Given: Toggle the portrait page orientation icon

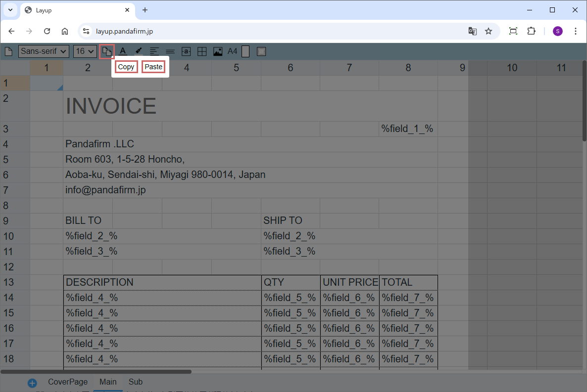Looking at the screenshot, I should coord(245,51).
